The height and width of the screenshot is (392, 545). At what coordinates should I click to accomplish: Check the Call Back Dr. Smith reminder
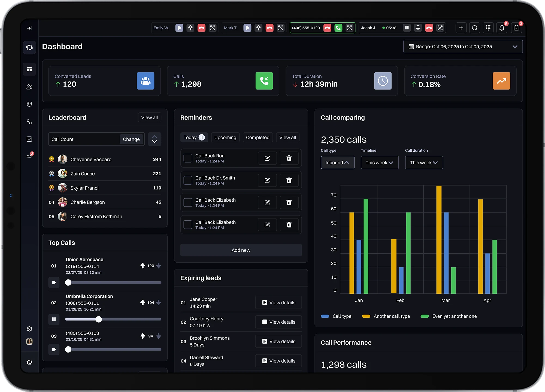188,180
